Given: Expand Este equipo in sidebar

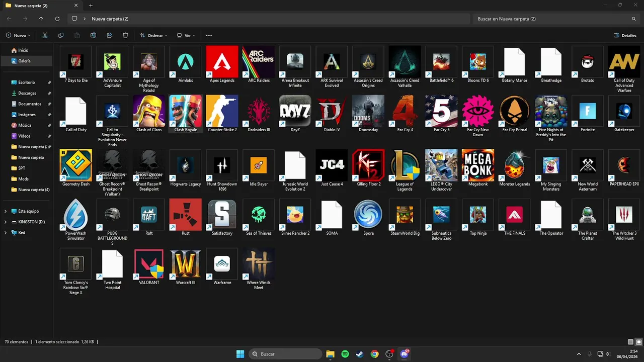Looking at the screenshot, I should pyautogui.click(x=6, y=211).
